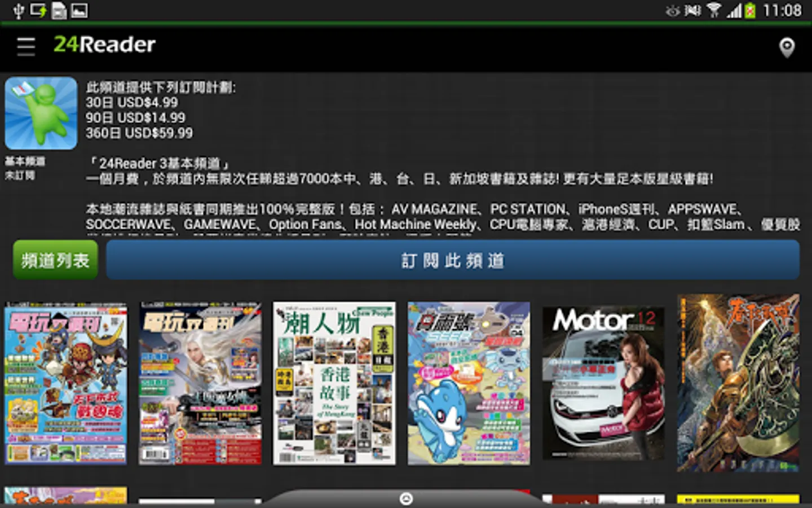Image resolution: width=812 pixels, height=508 pixels.
Task: Tap the line listing SOCCERWAVE, GAMEWAVE
Action: click(x=443, y=225)
